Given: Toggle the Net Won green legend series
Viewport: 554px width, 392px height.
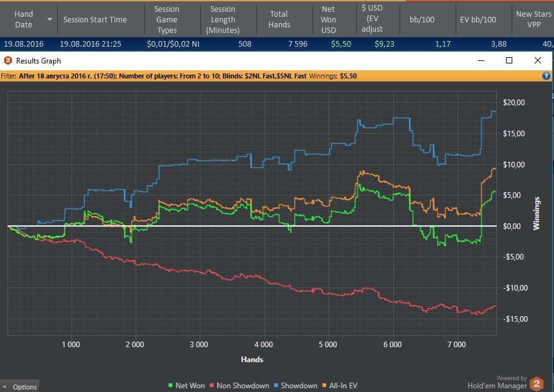Looking at the screenshot, I should click(186, 386).
